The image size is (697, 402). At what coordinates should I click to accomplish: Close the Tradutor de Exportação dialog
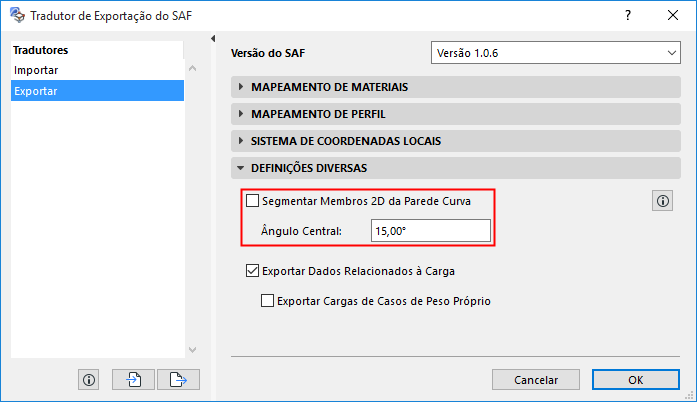click(673, 16)
